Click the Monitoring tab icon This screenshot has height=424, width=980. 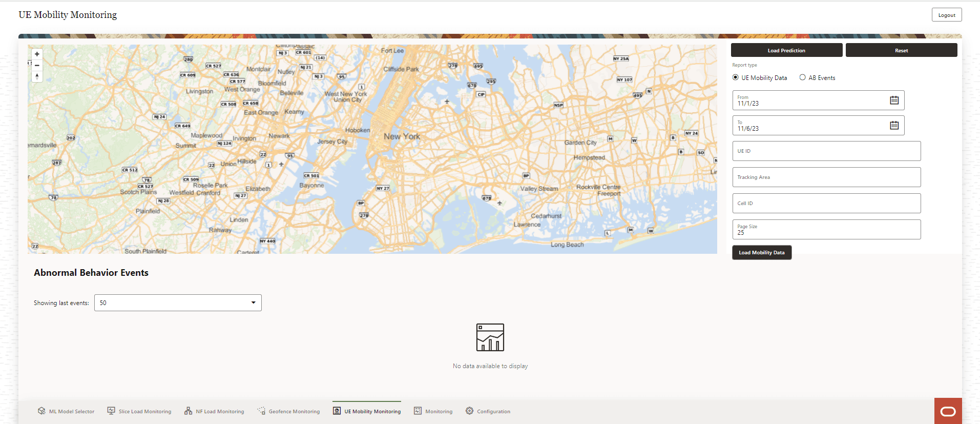coord(418,411)
